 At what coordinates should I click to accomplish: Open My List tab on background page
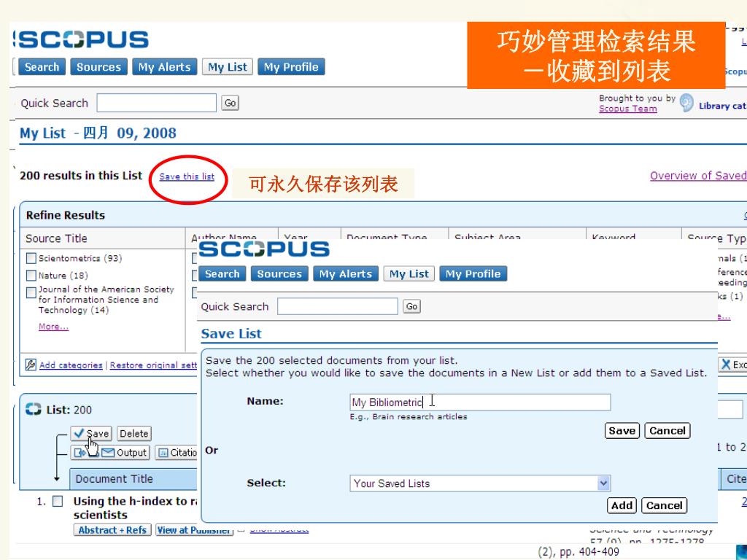click(x=228, y=67)
